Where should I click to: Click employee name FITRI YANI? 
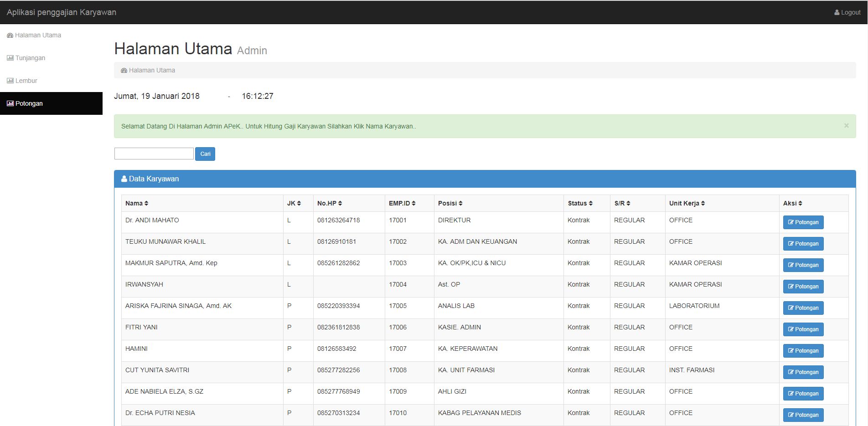coord(141,327)
